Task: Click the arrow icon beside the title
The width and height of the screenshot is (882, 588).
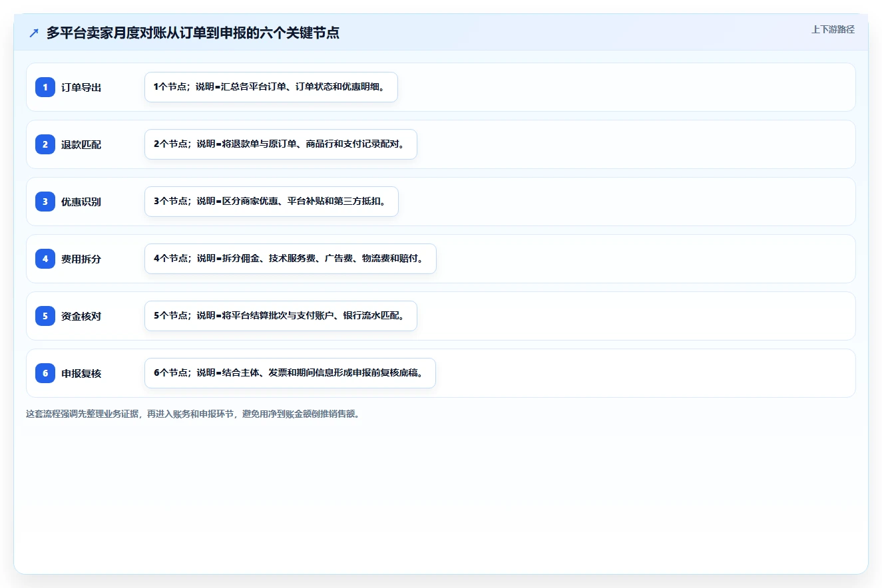Action: click(x=34, y=33)
